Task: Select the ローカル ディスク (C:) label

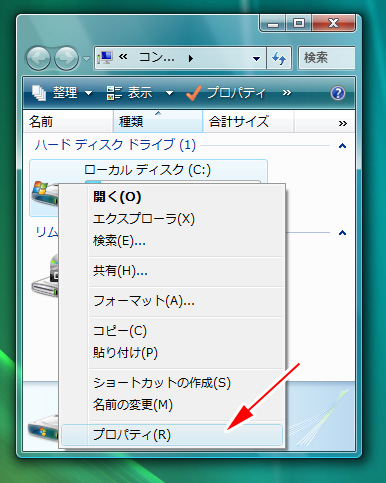Action: [x=147, y=170]
